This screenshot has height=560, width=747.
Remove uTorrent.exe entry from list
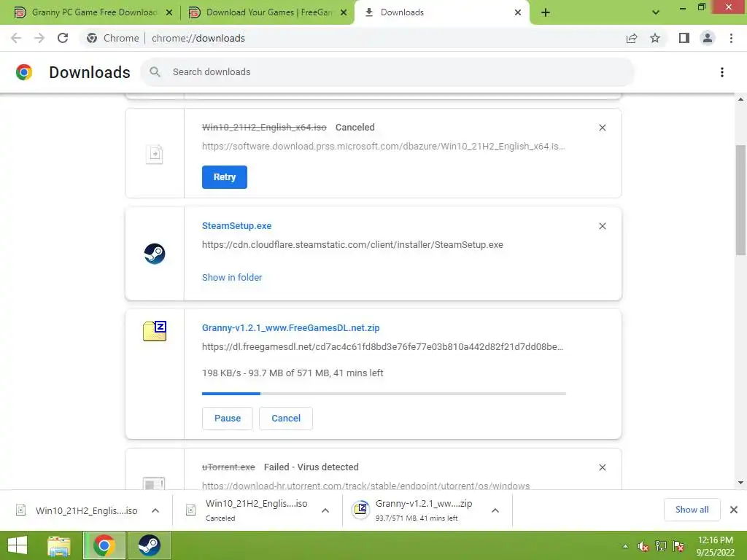coord(602,467)
